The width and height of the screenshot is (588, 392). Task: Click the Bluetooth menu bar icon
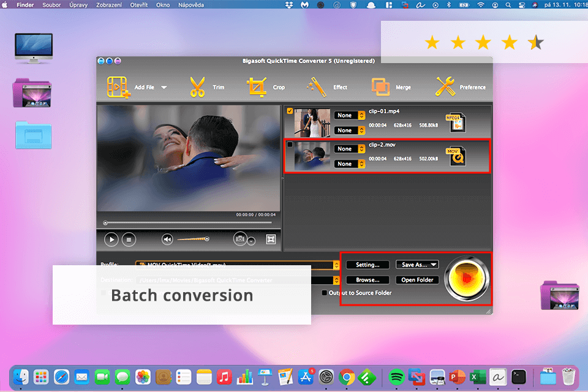tap(449, 5)
